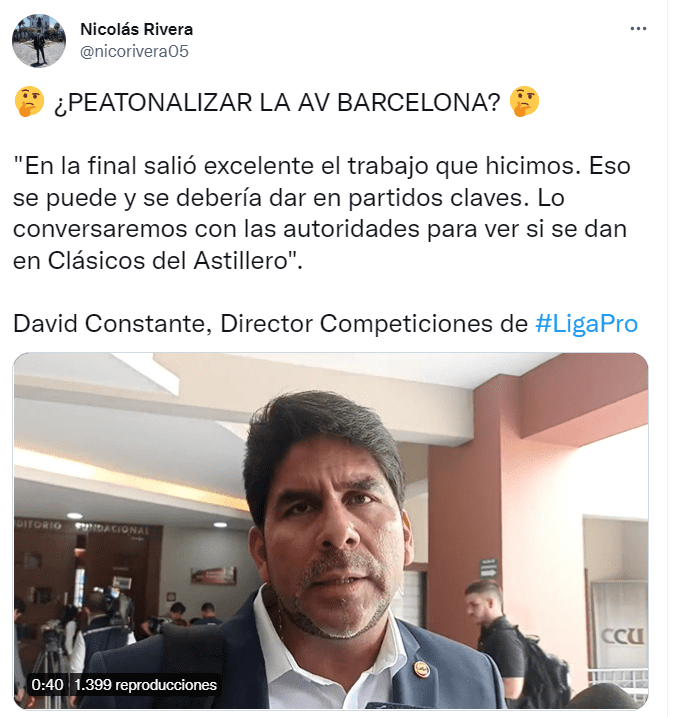Open the three-dot more options menu
Viewport: 673px width, 717px height.
click(x=638, y=29)
